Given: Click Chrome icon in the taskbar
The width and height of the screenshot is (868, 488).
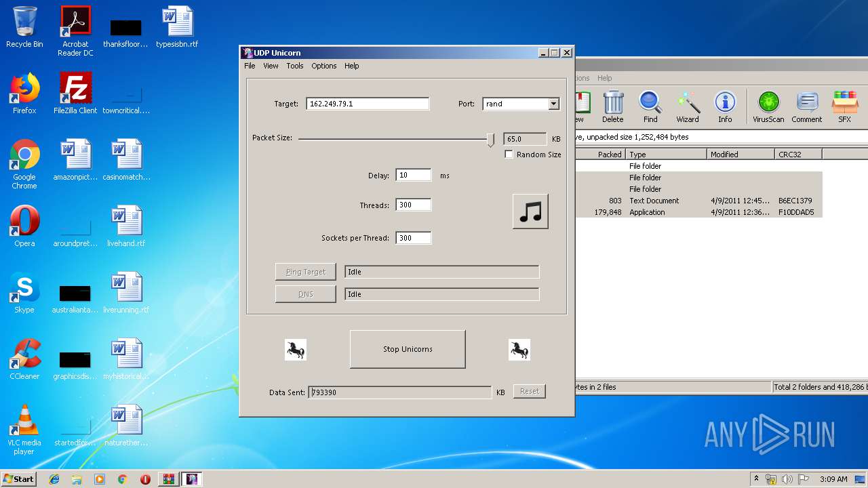Looking at the screenshot, I should [x=123, y=479].
